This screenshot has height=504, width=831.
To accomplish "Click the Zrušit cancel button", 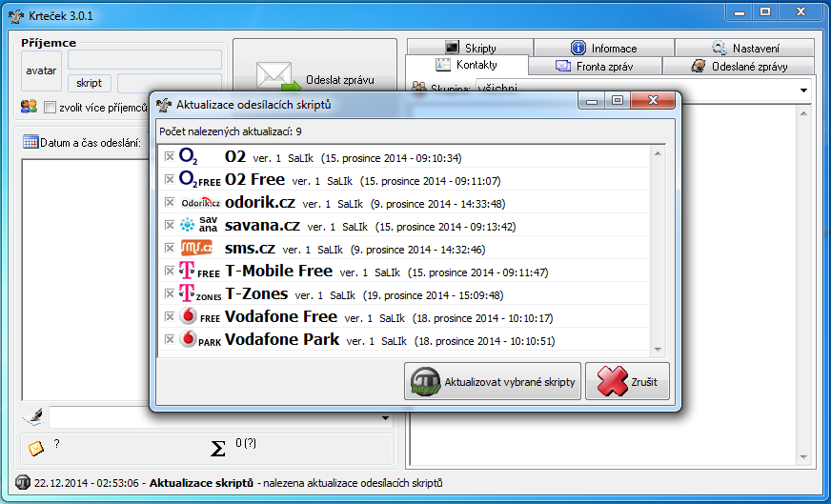I will [627, 381].
